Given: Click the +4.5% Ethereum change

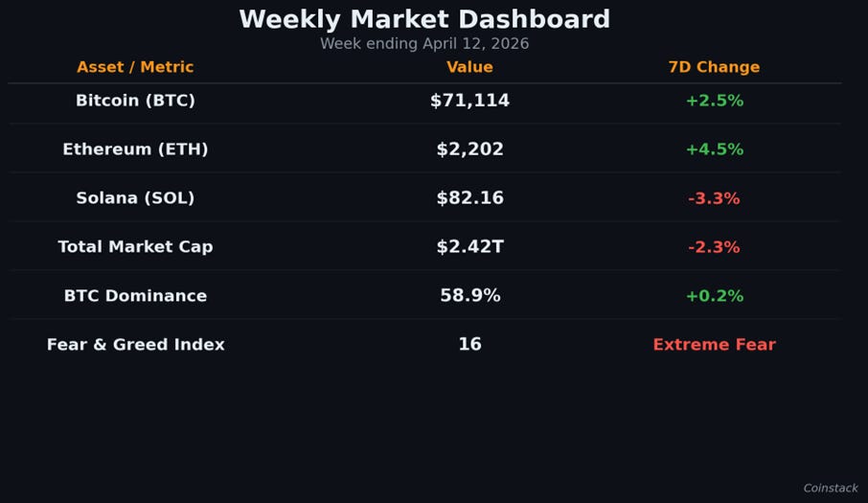Looking at the screenshot, I should [714, 149].
